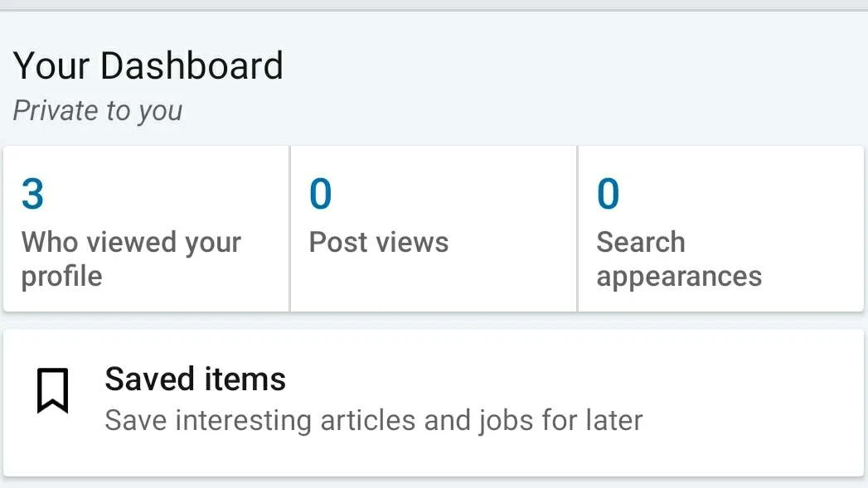Click the "Who viewed your profile" label
Screen dimensions: 868x488
130,258
